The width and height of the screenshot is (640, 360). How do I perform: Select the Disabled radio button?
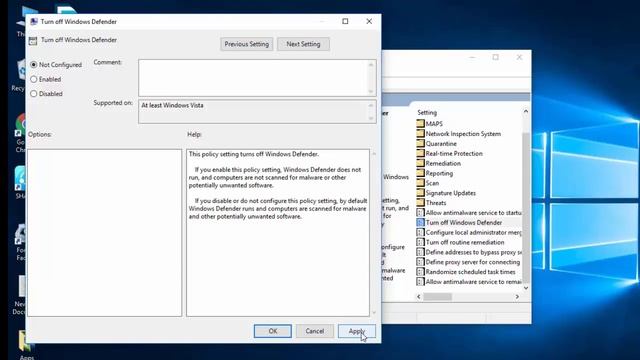pyautogui.click(x=33, y=93)
